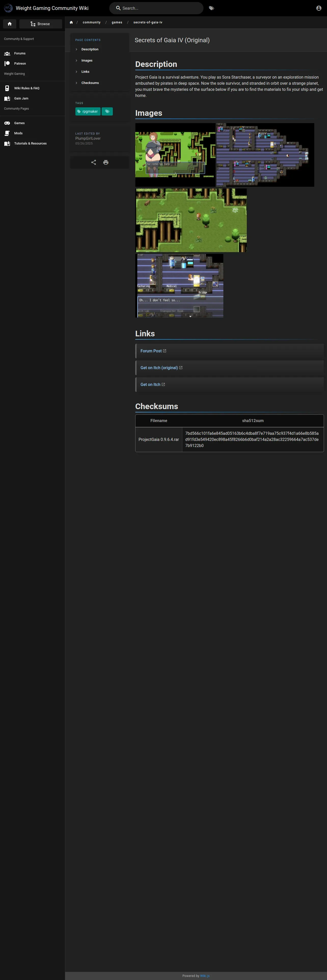Open the Forum Post link
327x980 pixels.
coord(151,351)
